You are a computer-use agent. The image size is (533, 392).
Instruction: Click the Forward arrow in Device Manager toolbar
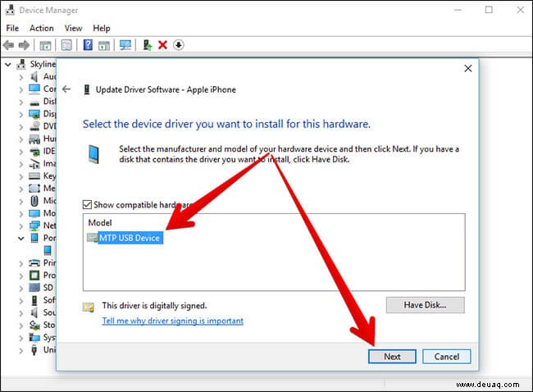pos(24,45)
